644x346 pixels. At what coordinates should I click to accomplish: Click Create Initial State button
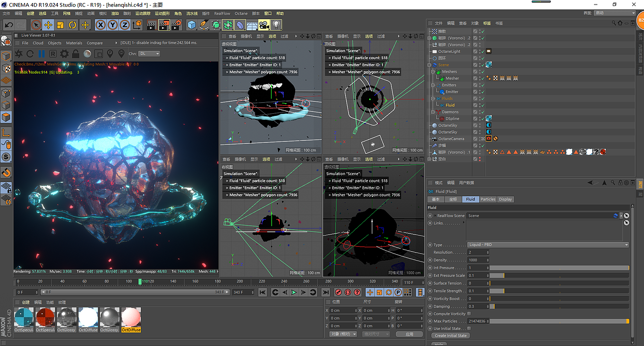tap(451, 335)
